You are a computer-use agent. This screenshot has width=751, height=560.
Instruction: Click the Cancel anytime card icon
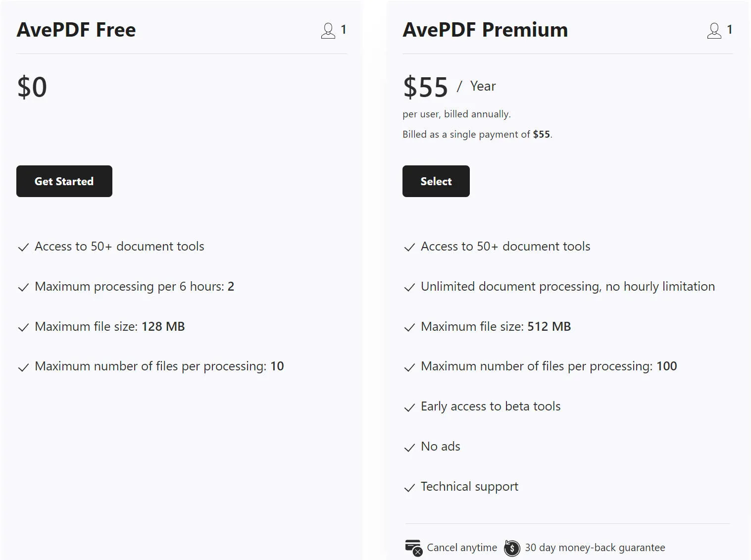pyautogui.click(x=413, y=548)
